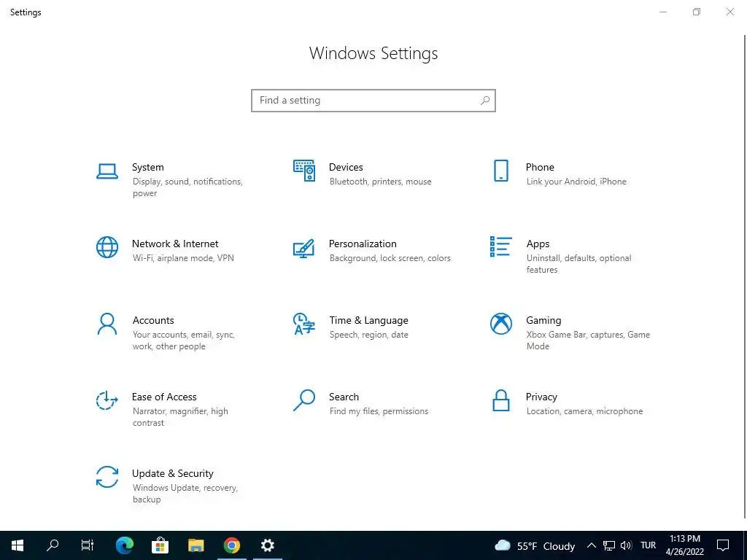The width and height of the screenshot is (747, 560).
Task: Open the network status tray icon
Action: click(609, 545)
